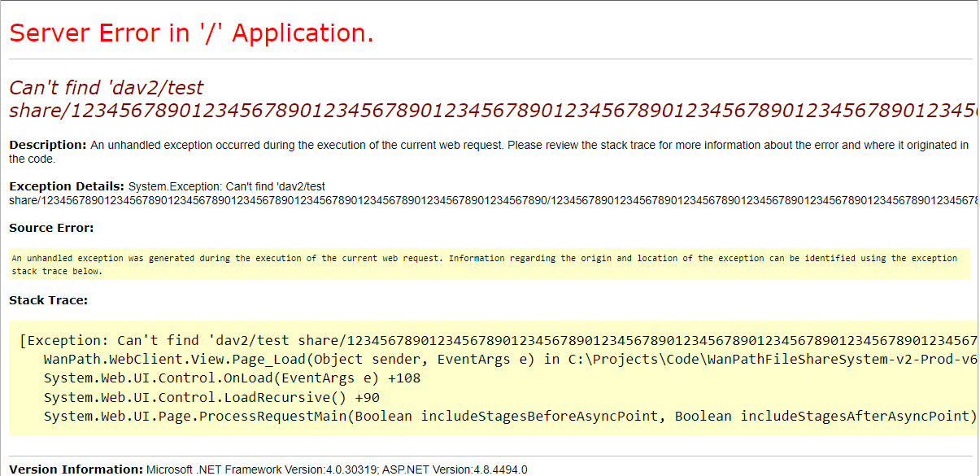Select the bold 'Exception Details:' label
Screen dimensions: 980x476
pos(67,186)
